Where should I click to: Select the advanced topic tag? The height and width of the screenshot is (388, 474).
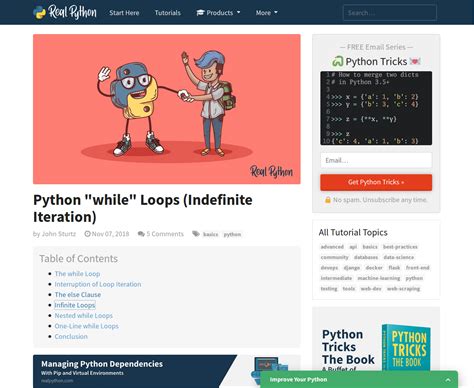332,247
